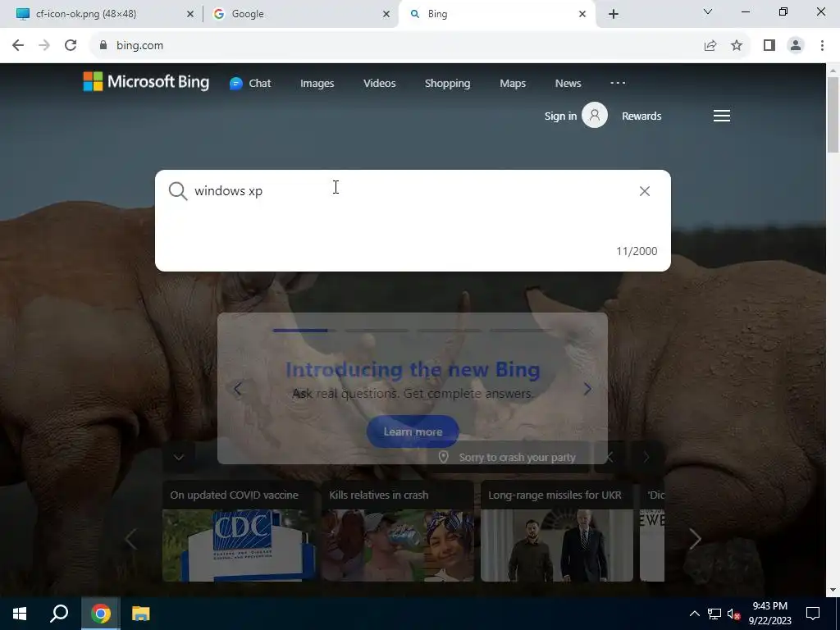Screen dimensions: 840x630
Task: Click the Chrome forward arrow button
Action: pyautogui.click(x=44, y=46)
